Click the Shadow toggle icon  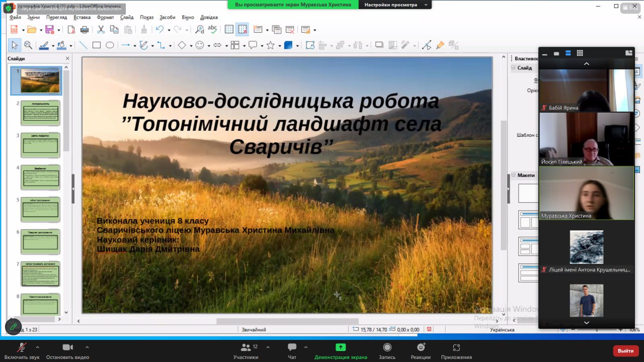coord(379,45)
